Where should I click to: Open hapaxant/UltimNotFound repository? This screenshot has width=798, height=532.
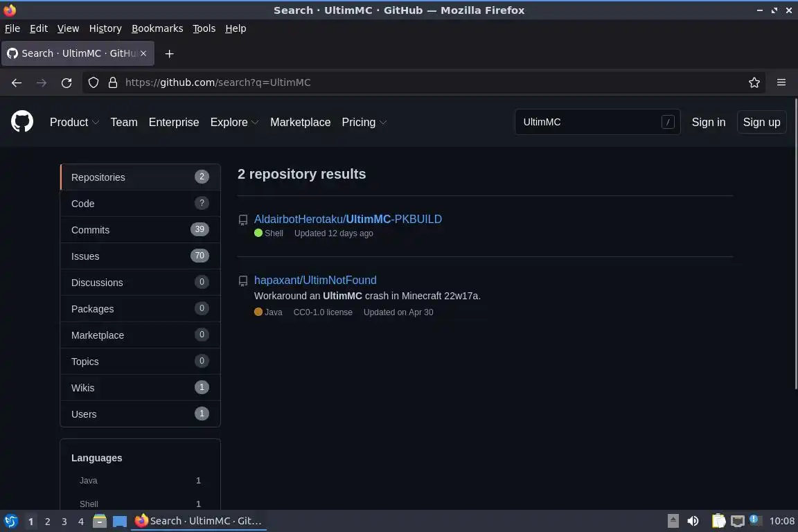[315, 280]
